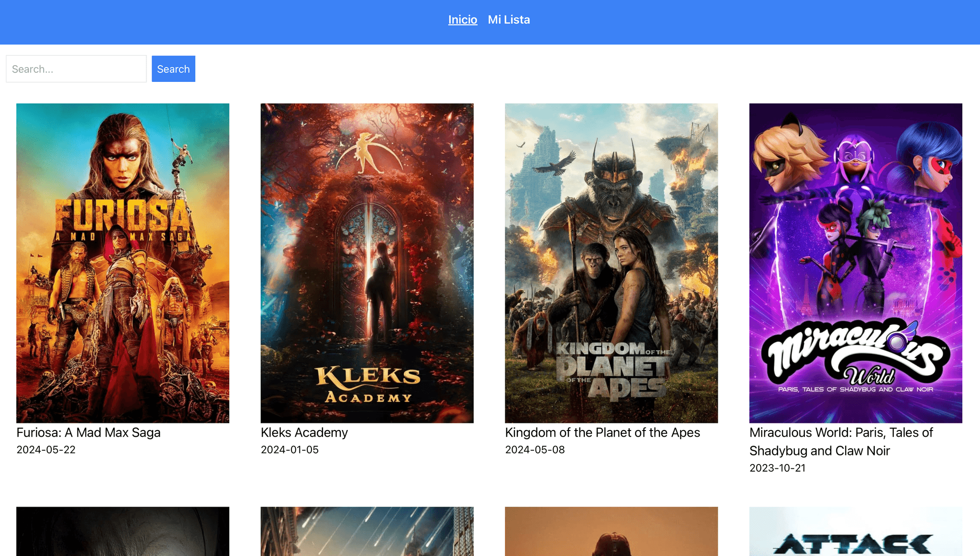Image resolution: width=980 pixels, height=556 pixels.
Task: Select the title text Furiosa: A Mad Max Saga
Action: click(89, 432)
